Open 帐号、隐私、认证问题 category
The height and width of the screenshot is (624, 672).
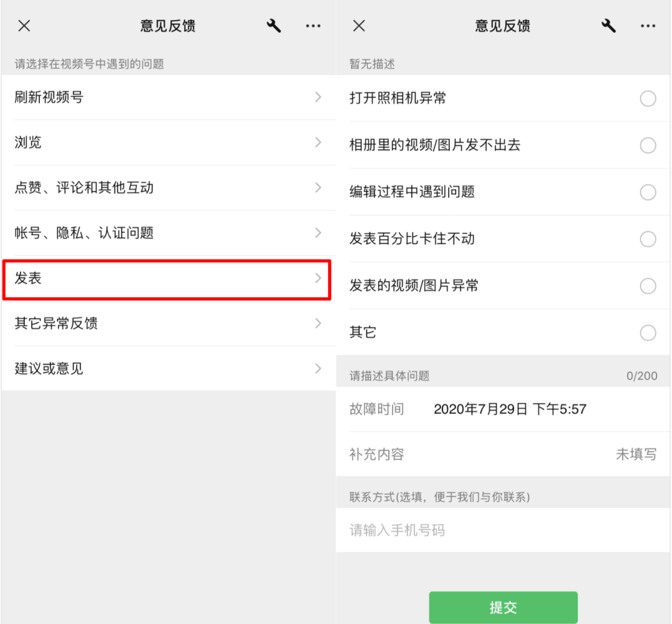(169, 233)
